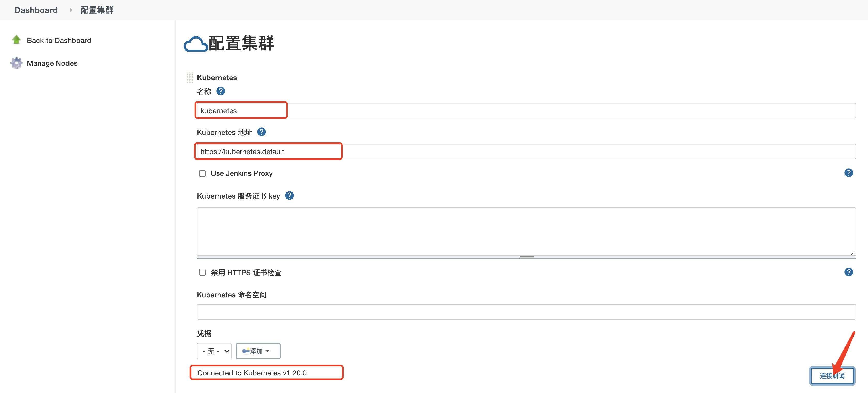Viewport: 868px width, 393px height.
Task: Go to Dashboard in the breadcrumb
Action: (36, 10)
